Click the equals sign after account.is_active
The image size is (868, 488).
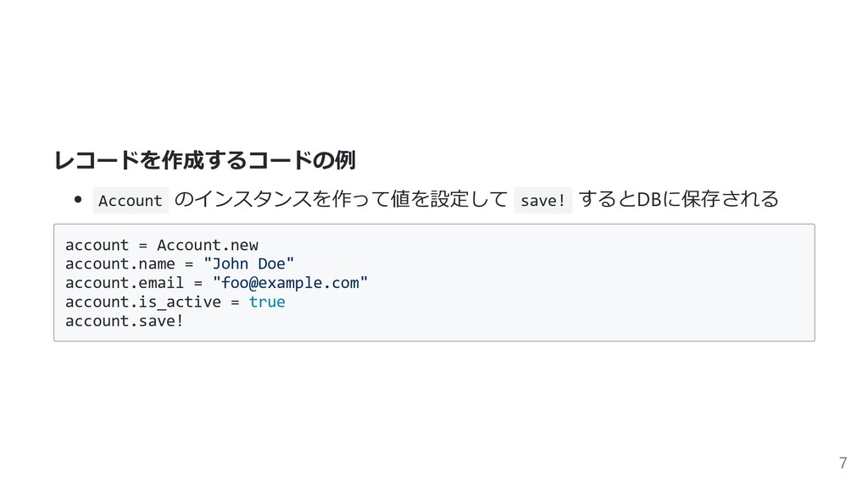[235, 302]
